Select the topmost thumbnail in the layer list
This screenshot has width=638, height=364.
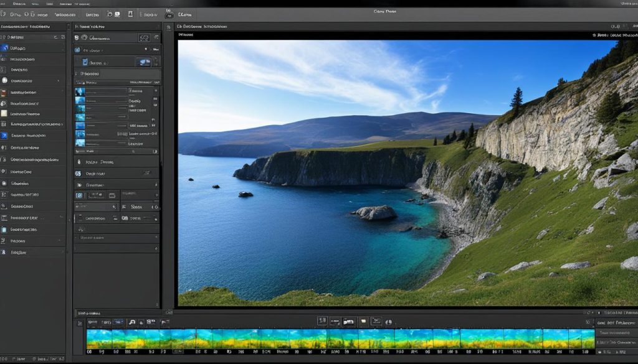80,92
